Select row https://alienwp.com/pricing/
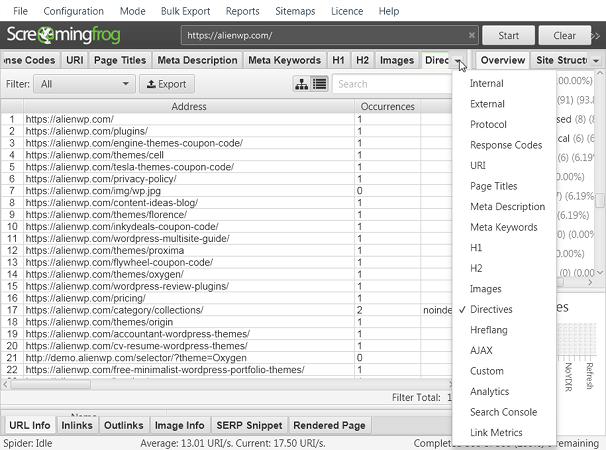Viewport: 606px width, 450px height. tap(226, 298)
